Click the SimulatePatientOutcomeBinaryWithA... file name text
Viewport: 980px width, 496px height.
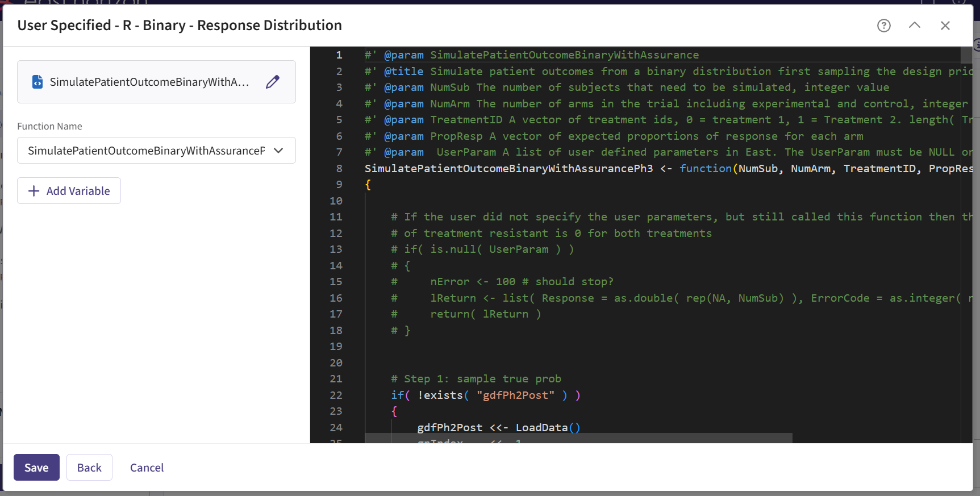tap(149, 82)
